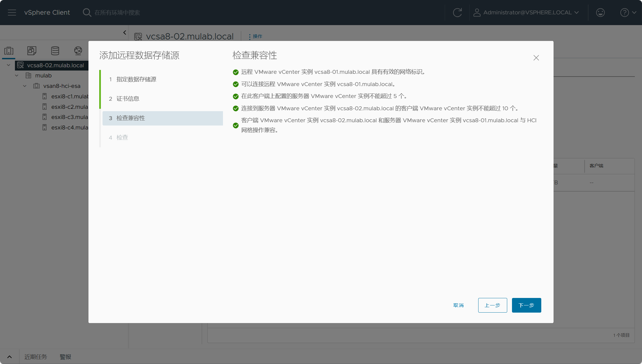Select host esxi8-c1 in the tree

point(70,97)
